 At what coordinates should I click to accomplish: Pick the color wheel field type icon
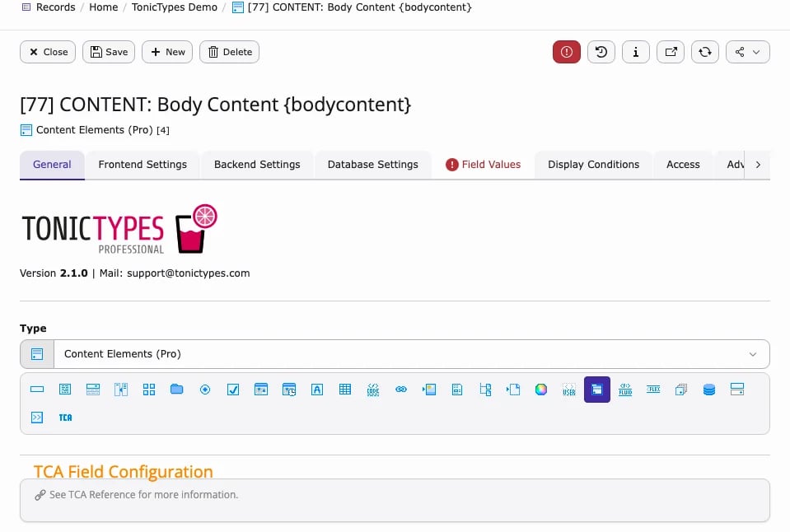point(541,390)
